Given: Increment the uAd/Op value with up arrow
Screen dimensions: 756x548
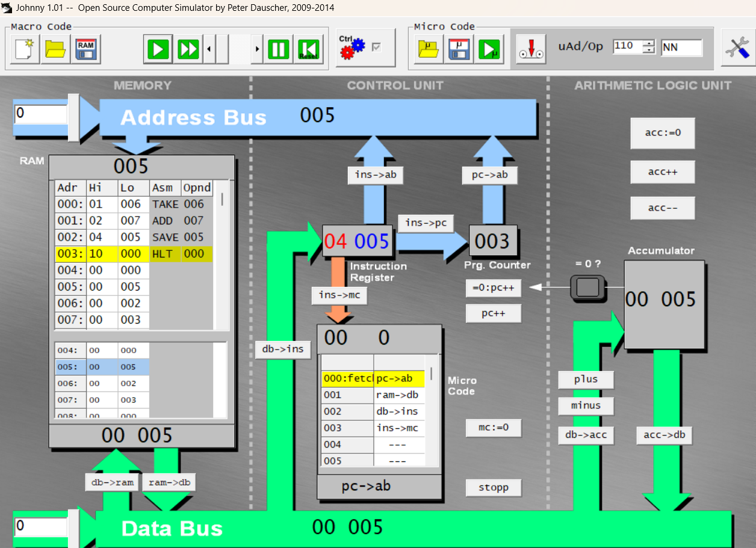Looking at the screenshot, I should click(648, 43).
